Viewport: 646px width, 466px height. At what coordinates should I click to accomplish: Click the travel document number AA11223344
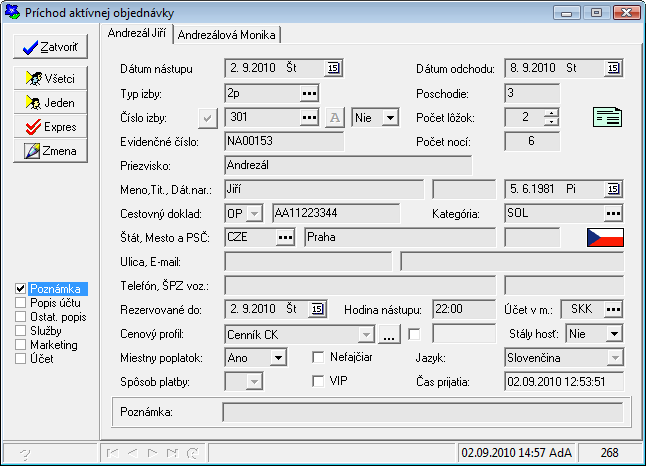pyautogui.click(x=336, y=213)
